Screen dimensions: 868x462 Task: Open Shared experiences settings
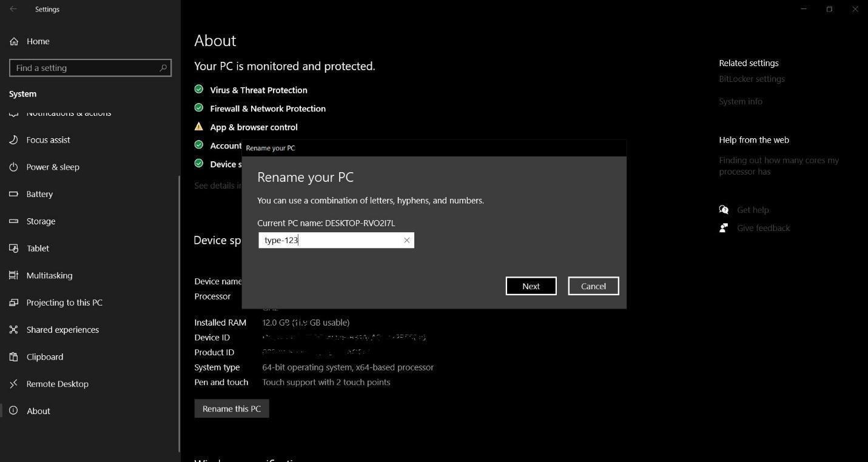(x=62, y=330)
